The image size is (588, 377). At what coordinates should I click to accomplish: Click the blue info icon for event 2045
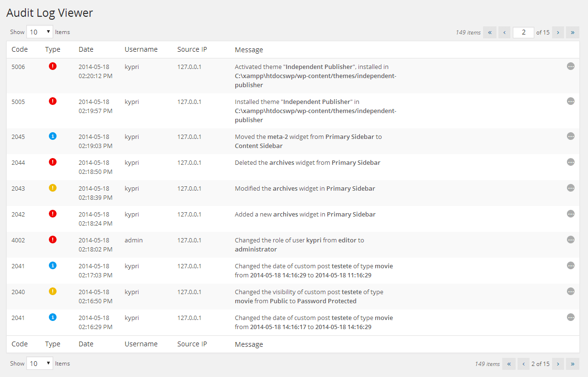(x=53, y=136)
